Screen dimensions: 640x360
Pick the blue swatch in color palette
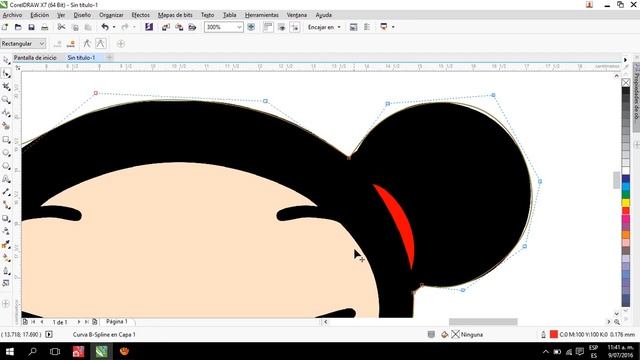(x=626, y=179)
